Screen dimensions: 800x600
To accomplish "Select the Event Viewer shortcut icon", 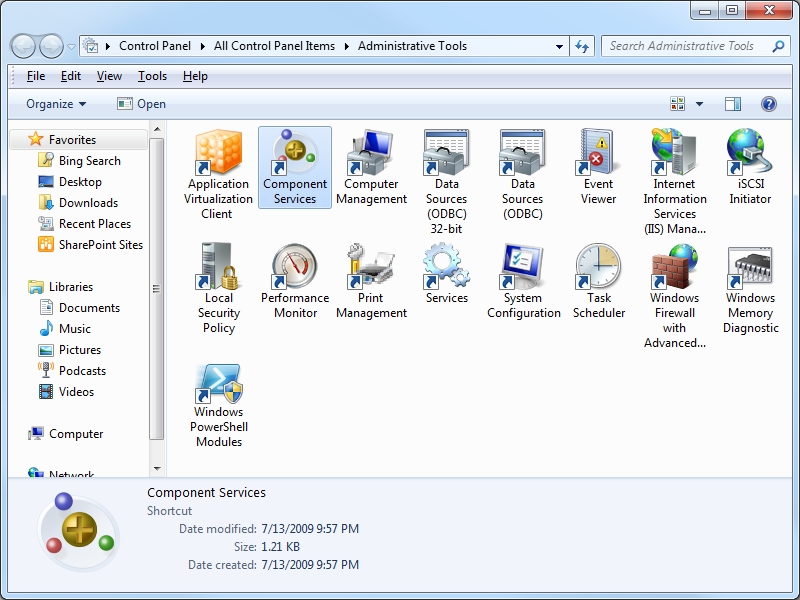I will (598, 153).
